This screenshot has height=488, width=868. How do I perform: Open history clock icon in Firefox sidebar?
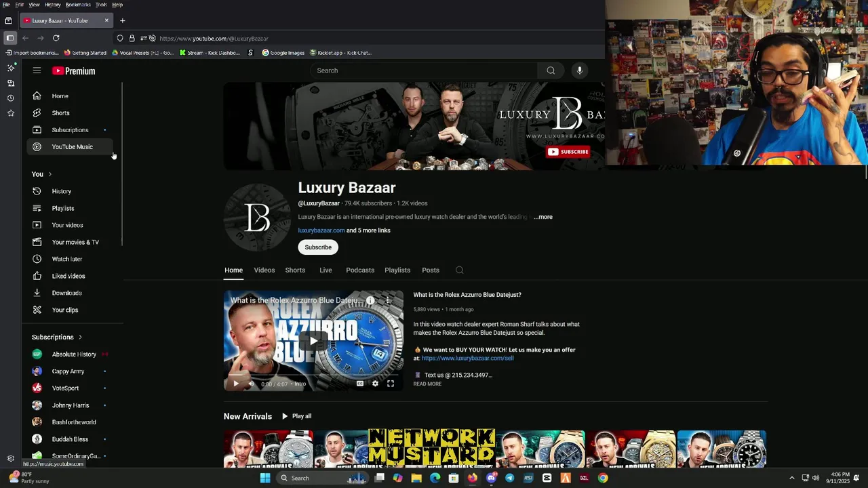click(11, 98)
